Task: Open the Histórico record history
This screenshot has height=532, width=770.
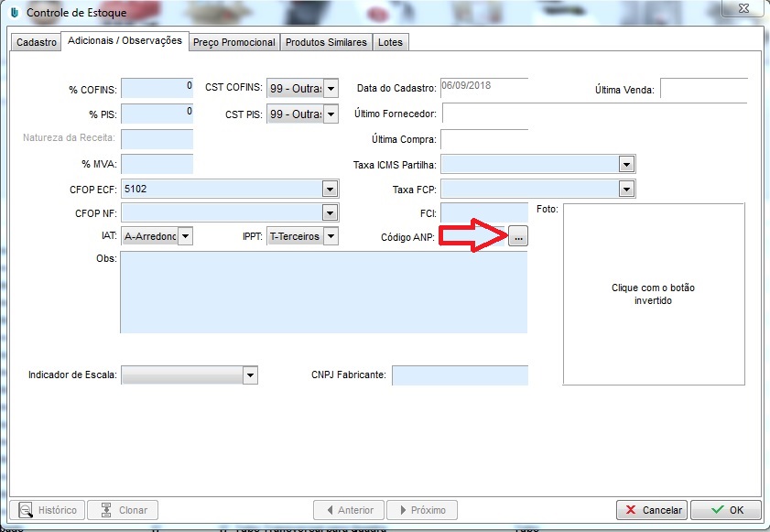Action: (x=51, y=510)
